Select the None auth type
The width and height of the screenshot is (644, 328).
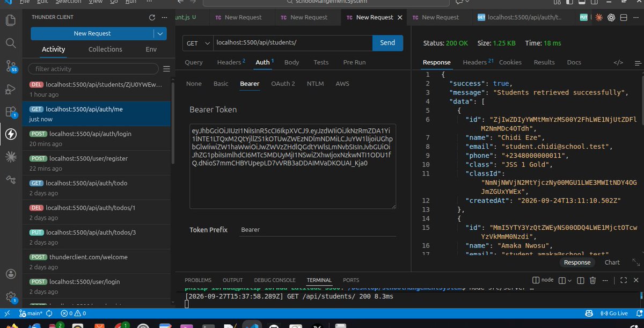[x=194, y=84]
